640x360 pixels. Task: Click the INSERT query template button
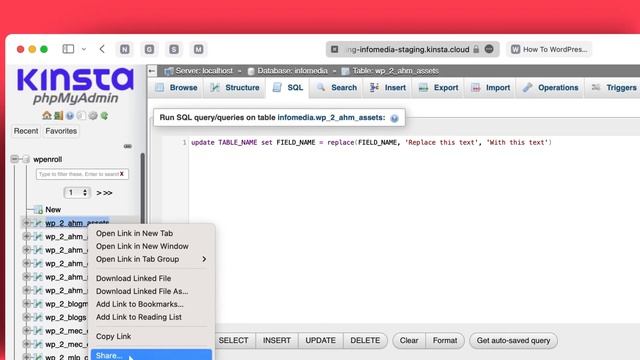277,340
